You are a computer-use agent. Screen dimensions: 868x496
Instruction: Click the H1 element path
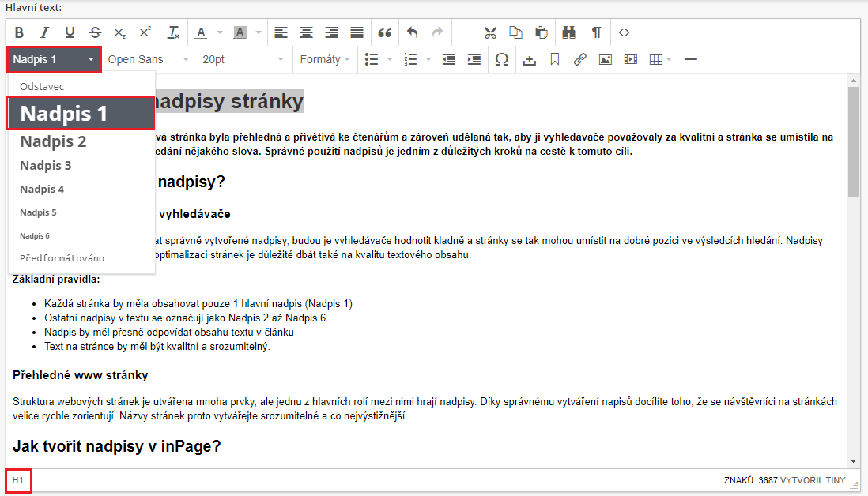pyautogui.click(x=18, y=480)
